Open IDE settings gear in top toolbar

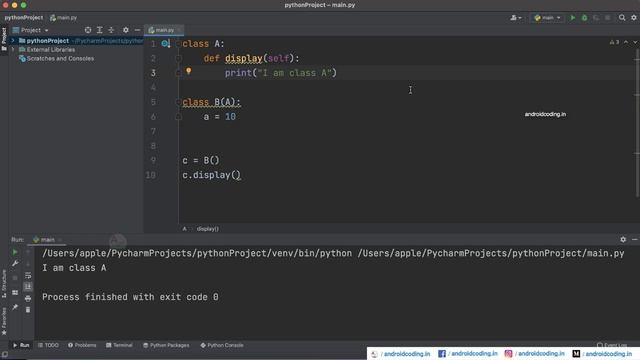point(634,18)
